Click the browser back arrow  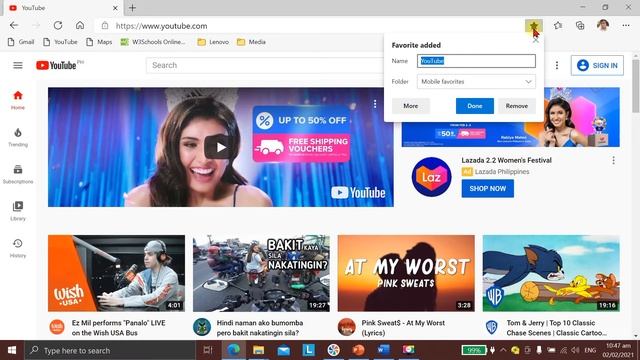[14, 25]
